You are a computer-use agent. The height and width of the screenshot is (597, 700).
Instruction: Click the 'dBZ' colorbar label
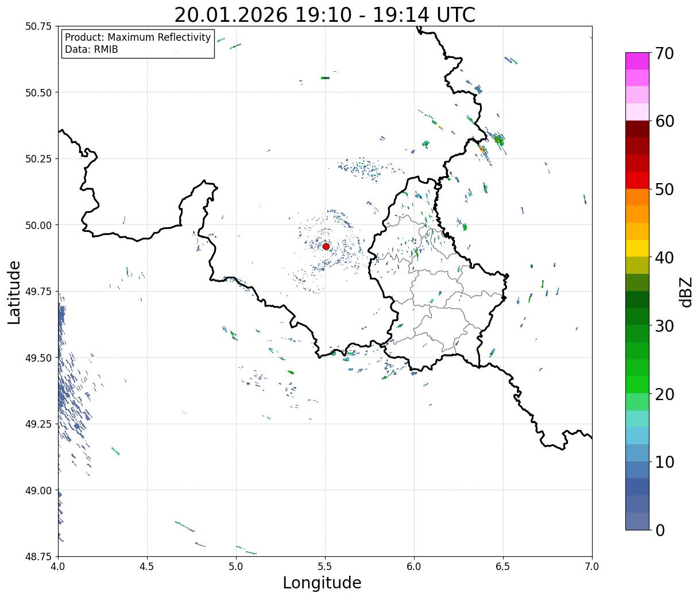click(686, 292)
